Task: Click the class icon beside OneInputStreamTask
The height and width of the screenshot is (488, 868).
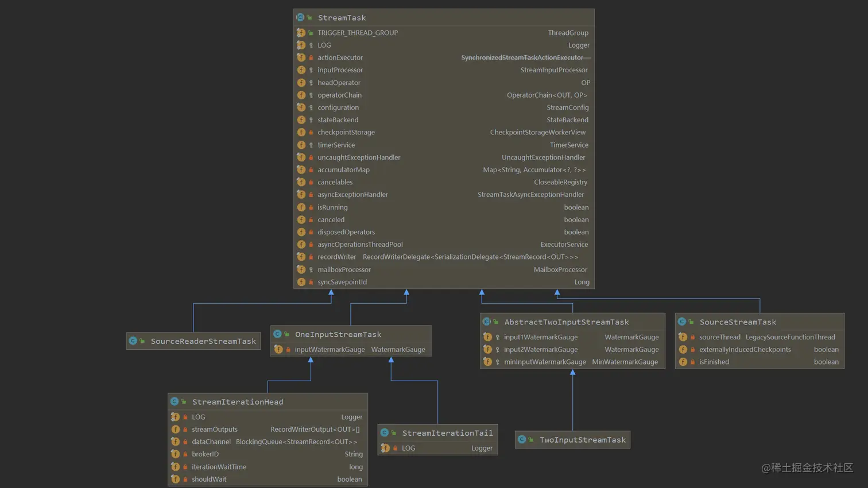Action: tap(277, 334)
